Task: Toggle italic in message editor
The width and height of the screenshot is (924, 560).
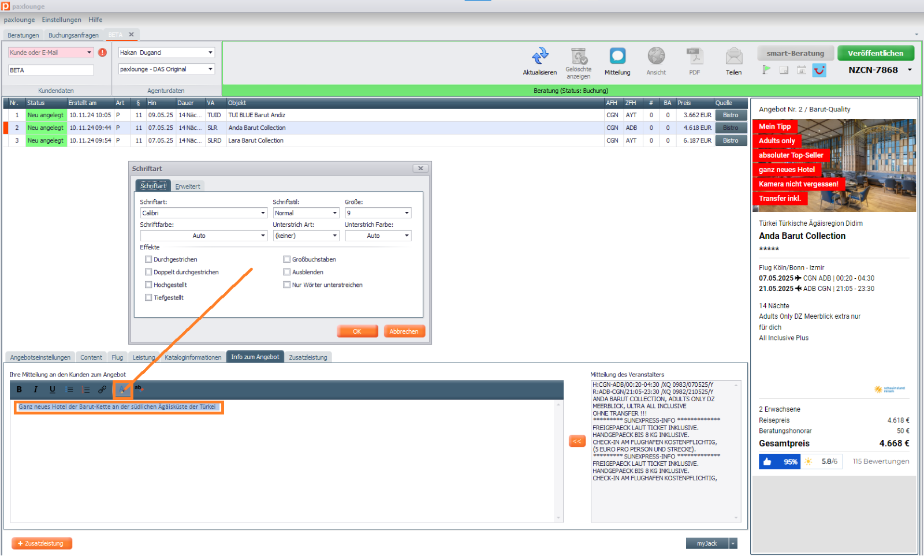Action: click(35, 390)
